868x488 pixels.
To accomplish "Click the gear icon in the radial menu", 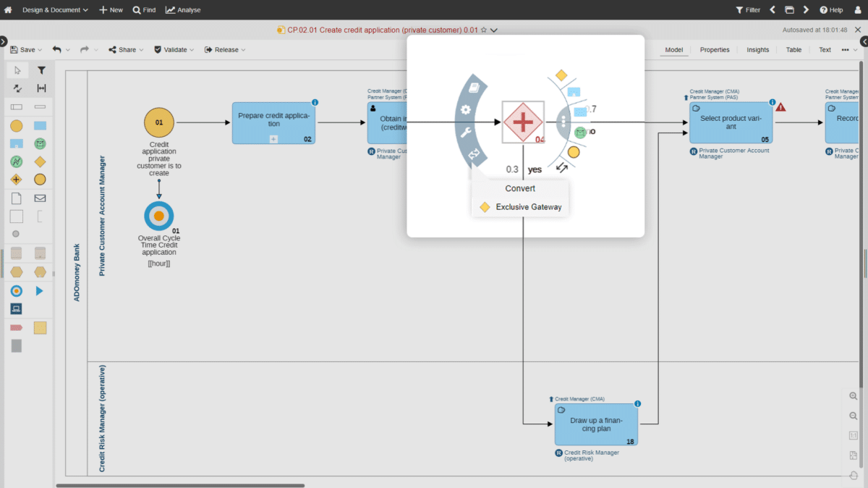I will [466, 110].
